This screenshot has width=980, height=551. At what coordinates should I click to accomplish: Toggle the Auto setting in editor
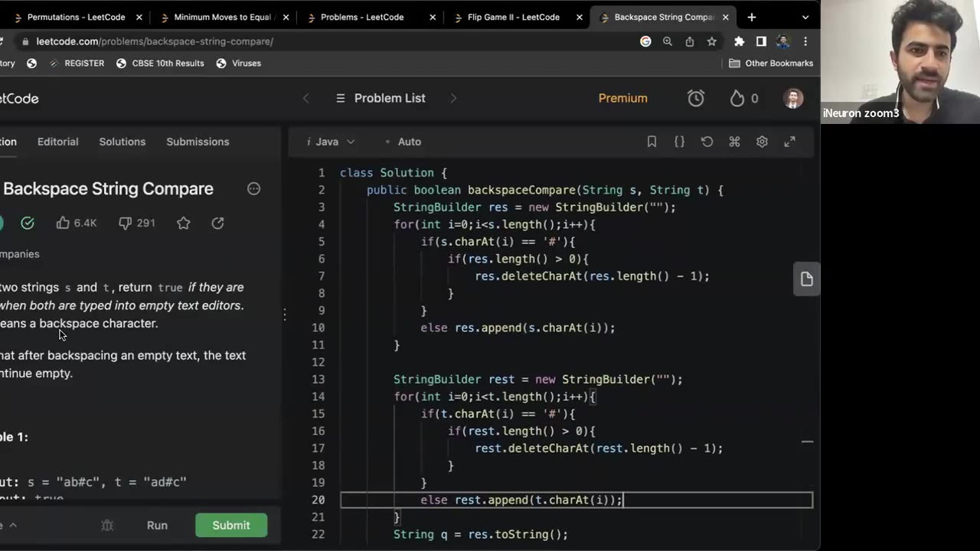(x=403, y=142)
